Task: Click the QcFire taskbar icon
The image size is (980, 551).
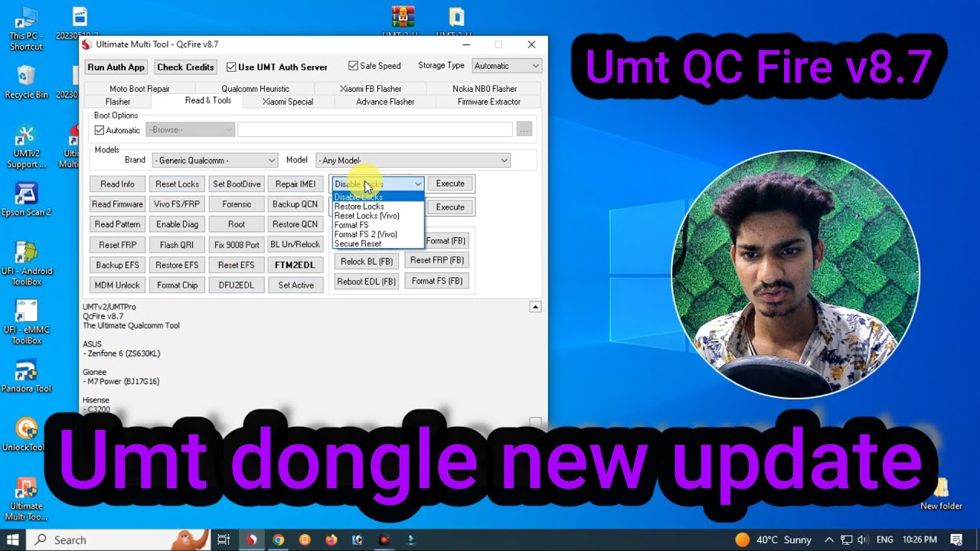Action: 250,540
